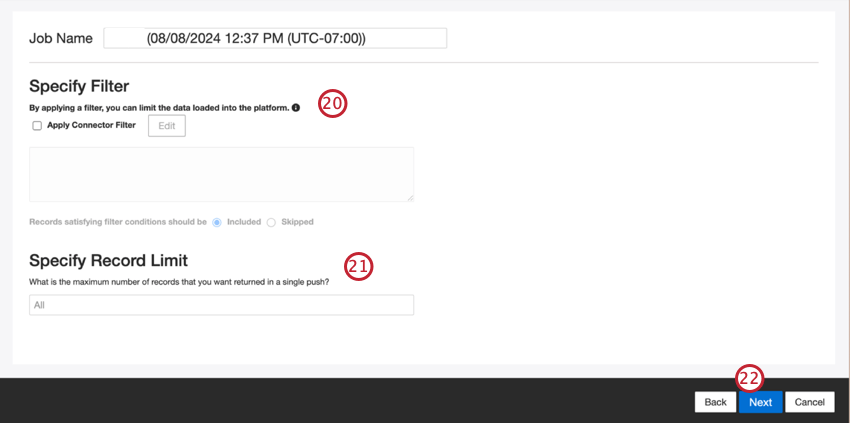Go to the Next step
This screenshot has width=850, height=423.
click(761, 402)
